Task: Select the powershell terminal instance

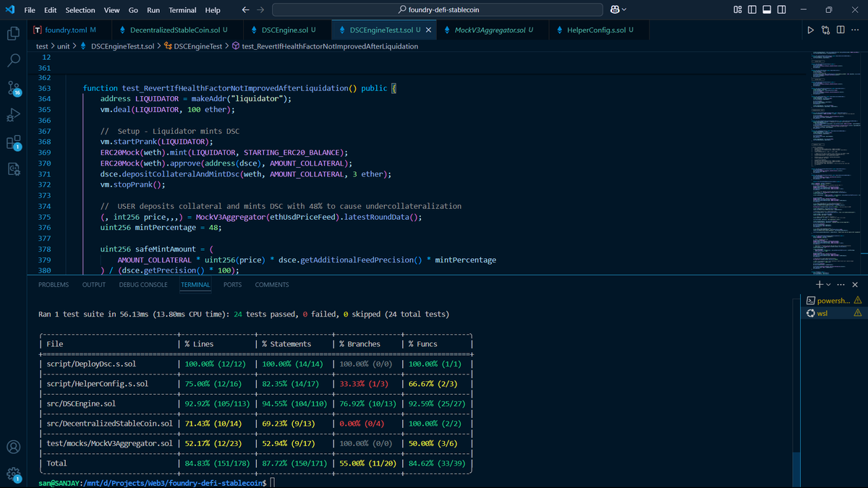Action: point(833,300)
